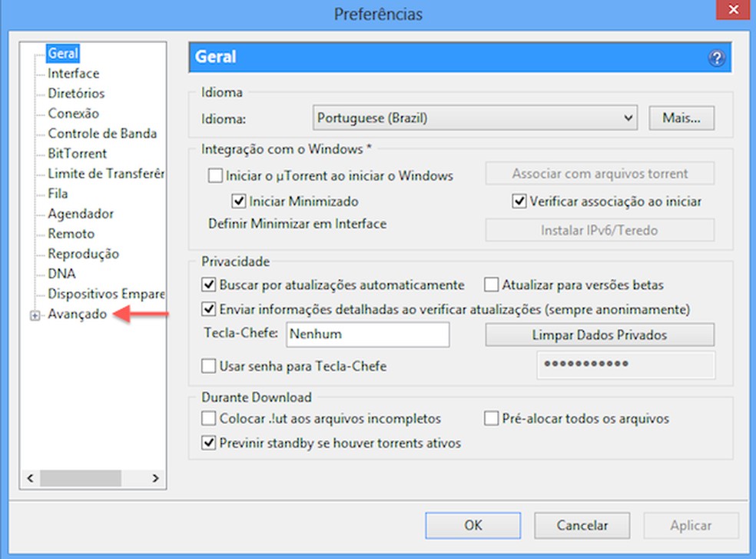756x559 pixels.
Task: Expand the Avançado tree node
Action: [33, 314]
